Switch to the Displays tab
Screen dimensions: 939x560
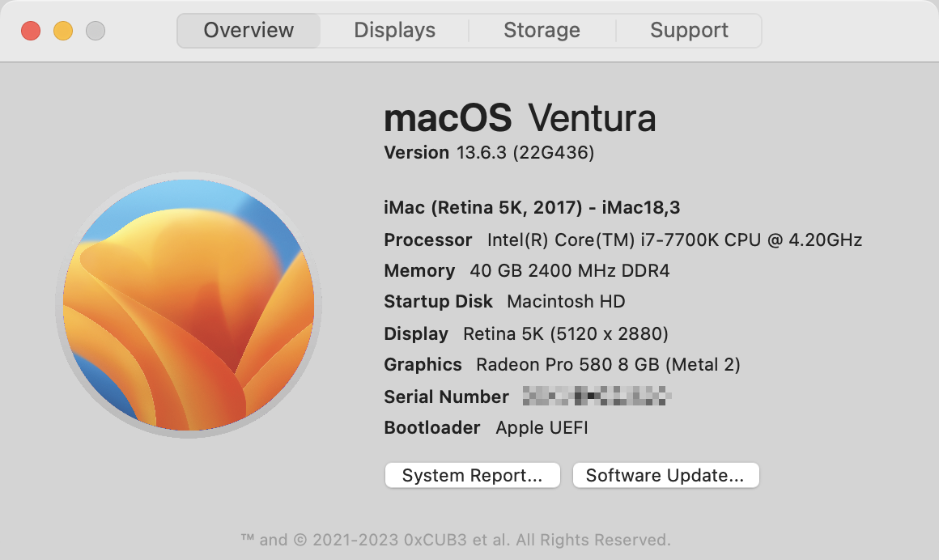[x=395, y=31]
